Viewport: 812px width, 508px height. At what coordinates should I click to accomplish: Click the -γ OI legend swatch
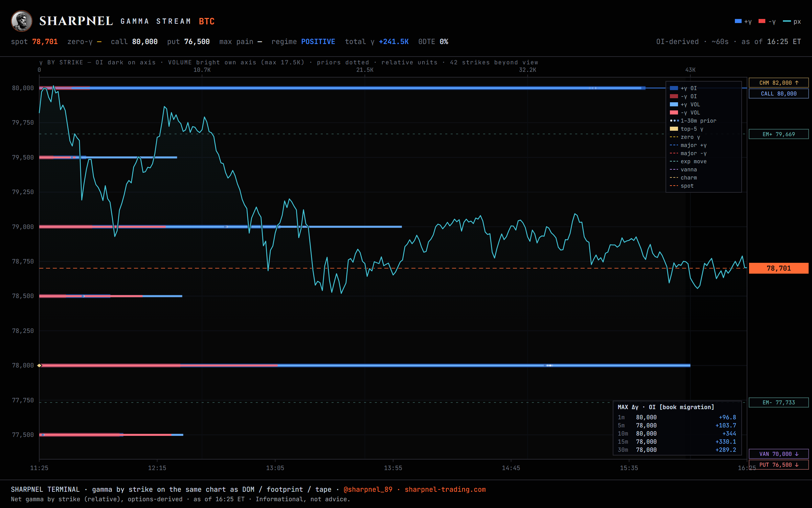tap(674, 96)
